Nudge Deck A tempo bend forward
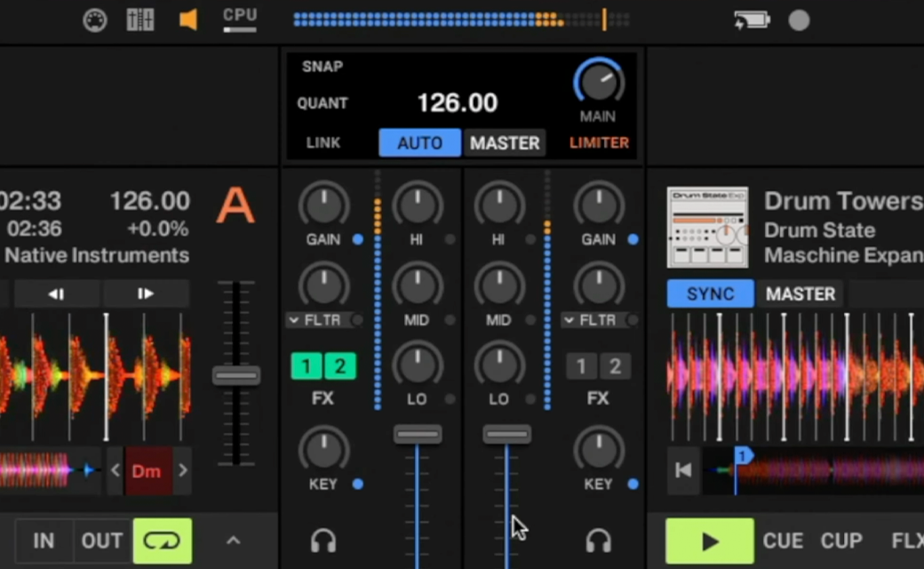924x569 pixels. coord(146,293)
